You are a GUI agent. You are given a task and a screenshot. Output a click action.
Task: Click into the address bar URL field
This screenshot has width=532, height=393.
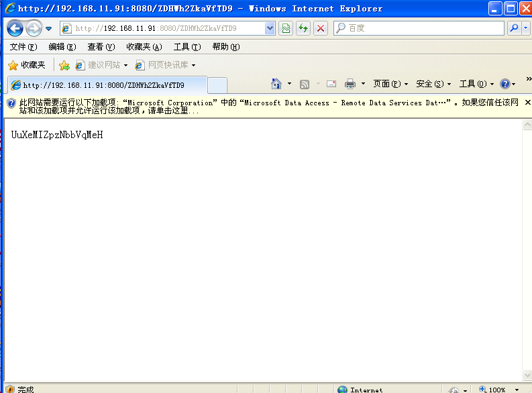163,28
